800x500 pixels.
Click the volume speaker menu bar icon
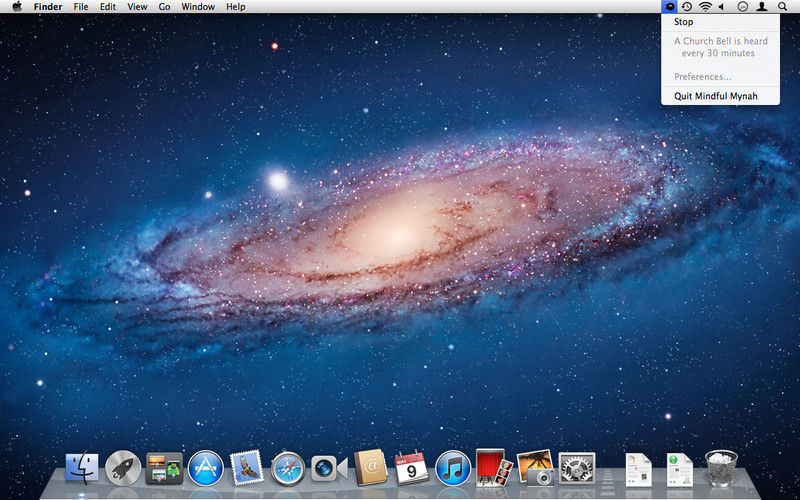pyautogui.click(x=721, y=7)
